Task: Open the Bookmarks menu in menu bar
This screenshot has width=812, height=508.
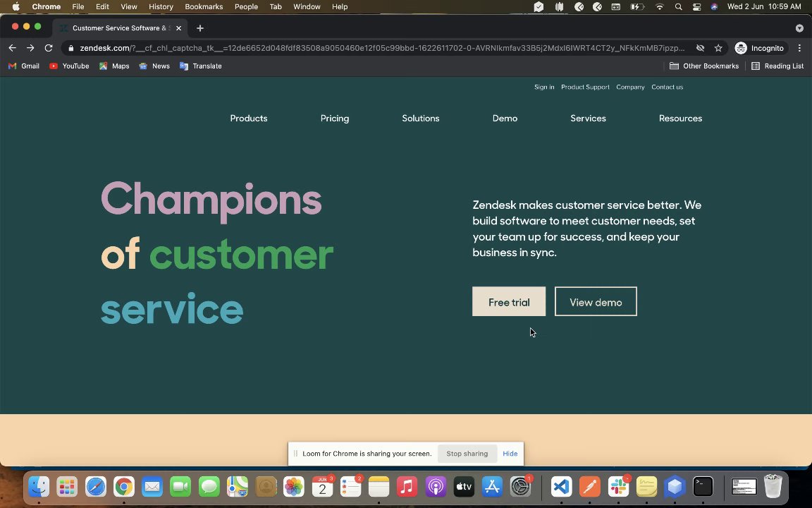Action: pyautogui.click(x=204, y=7)
